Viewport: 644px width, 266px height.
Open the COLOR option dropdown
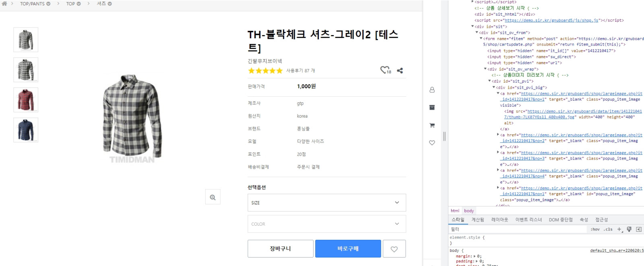point(327,224)
